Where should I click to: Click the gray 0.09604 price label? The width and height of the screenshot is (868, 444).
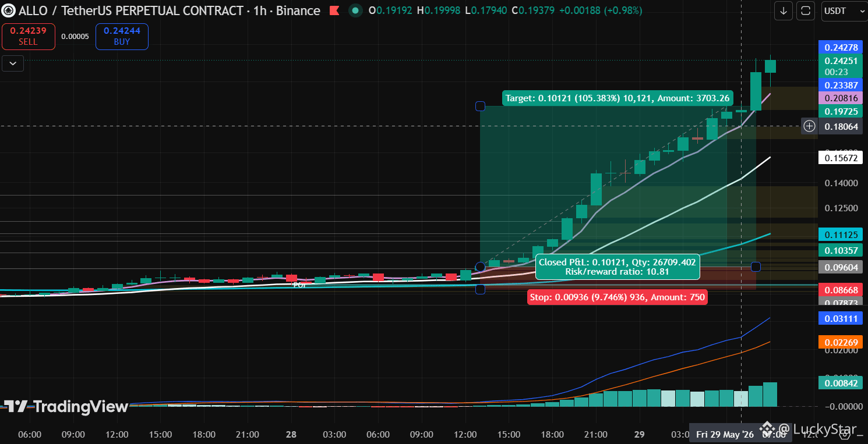(x=840, y=267)
